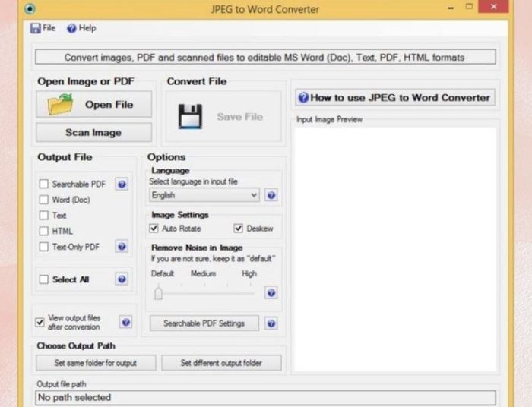
Task: Click help icon beside View output files
Action: pyautogui.click(x=126, y=322)
